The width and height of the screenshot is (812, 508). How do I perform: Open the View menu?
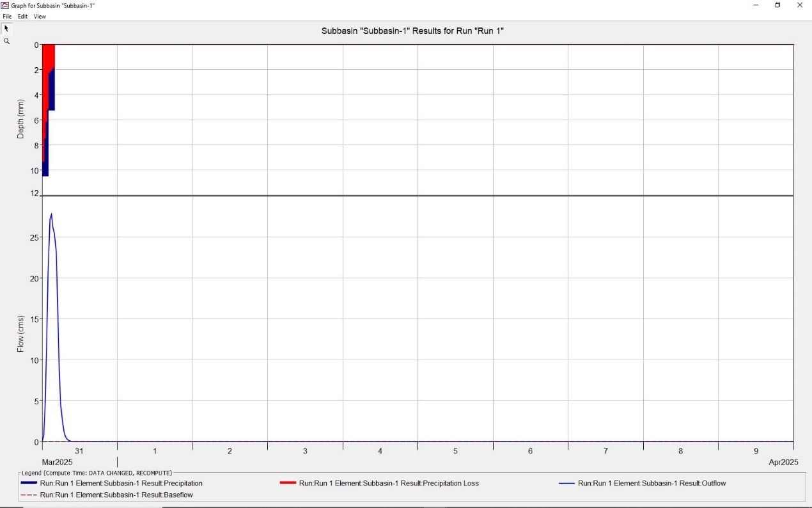coord(40,17)
